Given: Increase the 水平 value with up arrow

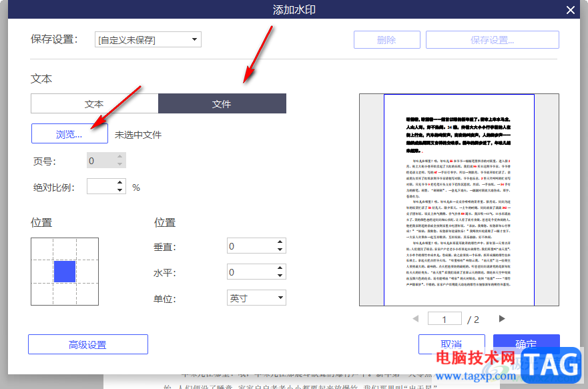Looking at the screenshot, I should (x=280, y=268).
